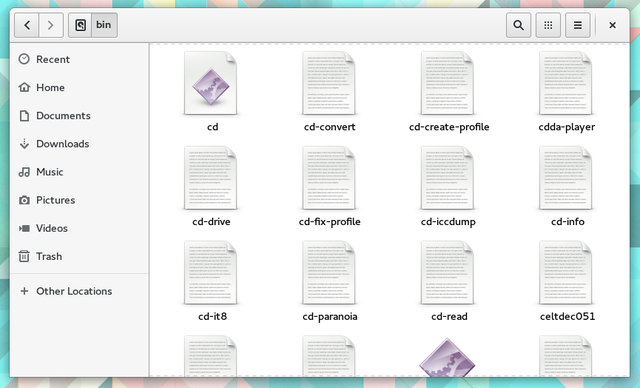Open the hamburger options menu
Image resolution: width=640 pixels, height=388 pixels.
[578, 25]
